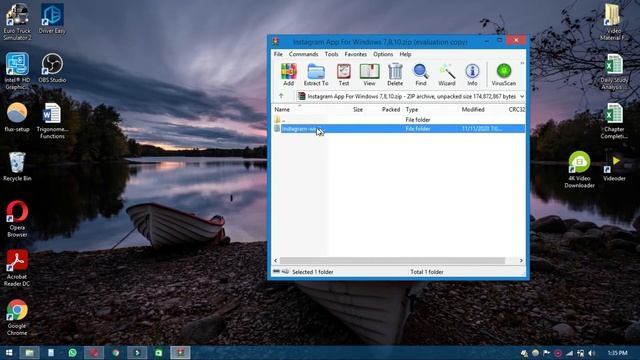Screen dimensions: 640x360
Task: Click the horizontal scrollbar track
Action: pyautogui.click(x=392, y=260)
